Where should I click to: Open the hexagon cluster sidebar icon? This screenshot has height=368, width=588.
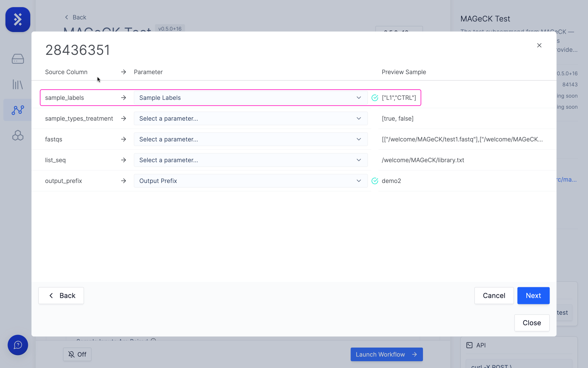pyautogui.click(x=18, y=135)
